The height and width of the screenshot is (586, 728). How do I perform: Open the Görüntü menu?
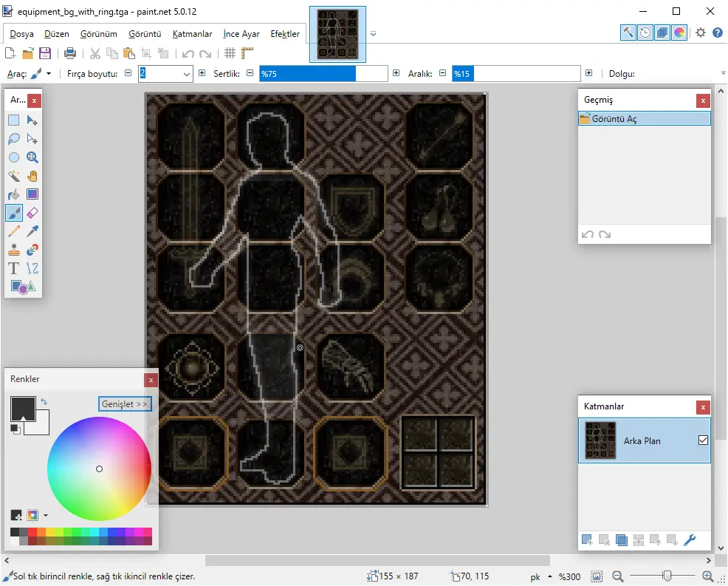coord(145,34)
